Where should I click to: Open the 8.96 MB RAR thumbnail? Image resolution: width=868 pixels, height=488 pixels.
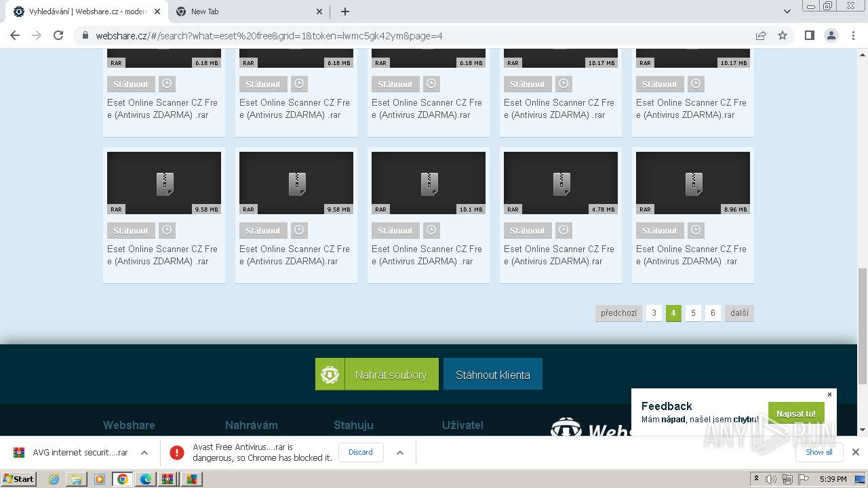[693, 183]
